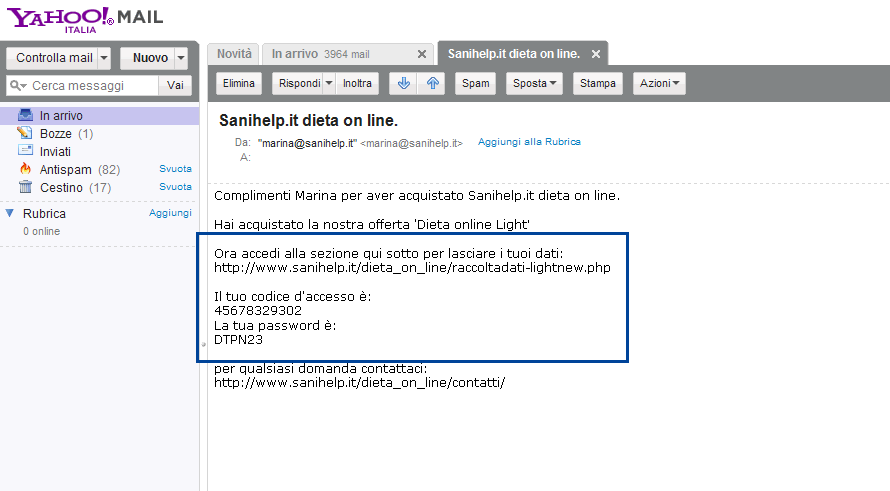Collapse the Rubrica section triangle
The height and width of the screenshot is (491, 890).
pyautogui.click(x=10, y=213)
